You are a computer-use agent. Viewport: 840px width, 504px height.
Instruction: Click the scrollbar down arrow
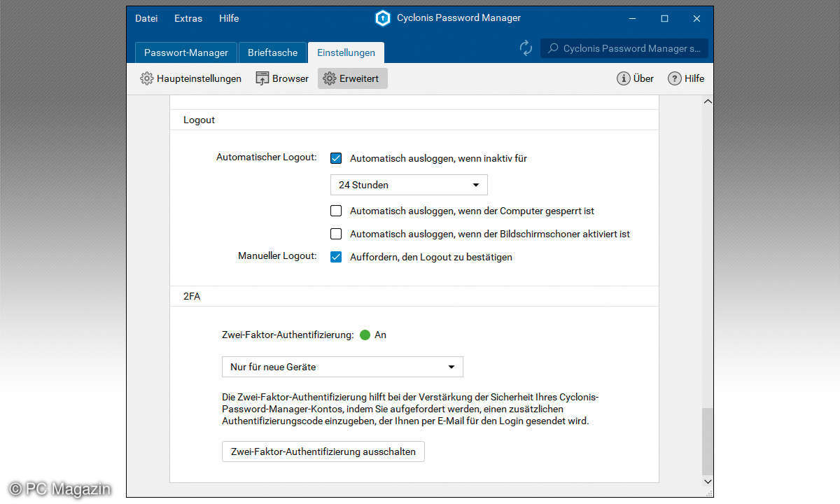coord(707,482)
